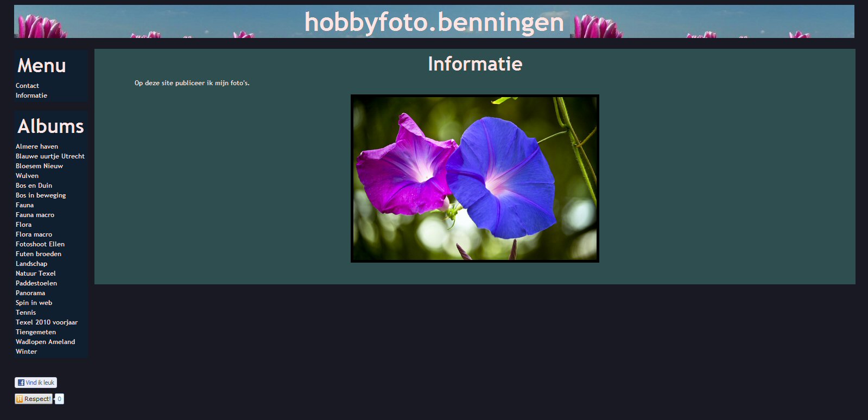Screen dimensions: 868x420
Task: Open the Winter album
Action: (26, 352)
